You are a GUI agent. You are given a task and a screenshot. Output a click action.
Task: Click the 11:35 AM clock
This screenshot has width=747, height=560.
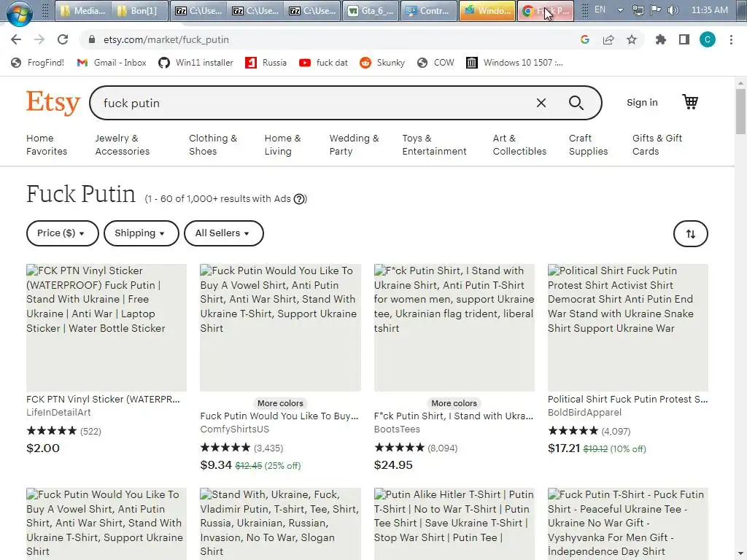(709, 10)
